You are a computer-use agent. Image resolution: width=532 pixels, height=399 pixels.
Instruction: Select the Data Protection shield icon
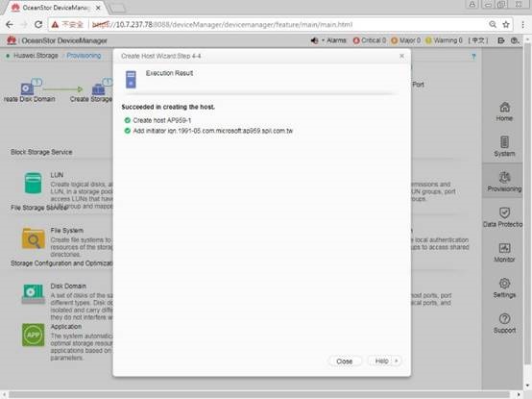(x=504, y=212)
